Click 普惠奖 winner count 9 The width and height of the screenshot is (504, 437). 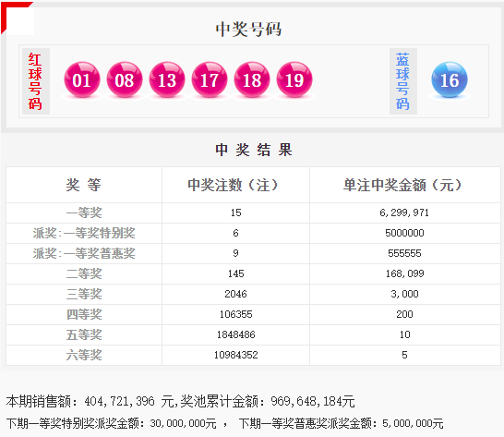(x=235, y=253)
